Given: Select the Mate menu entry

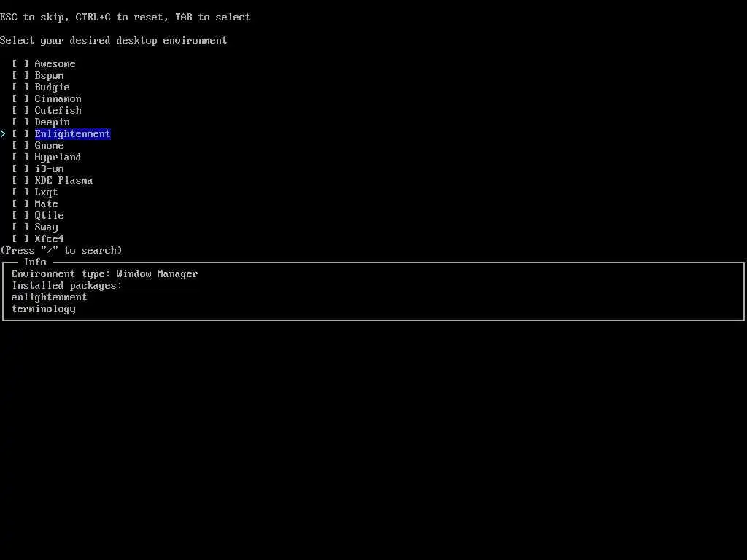Looking at the screenshot, I should [46, 204].
